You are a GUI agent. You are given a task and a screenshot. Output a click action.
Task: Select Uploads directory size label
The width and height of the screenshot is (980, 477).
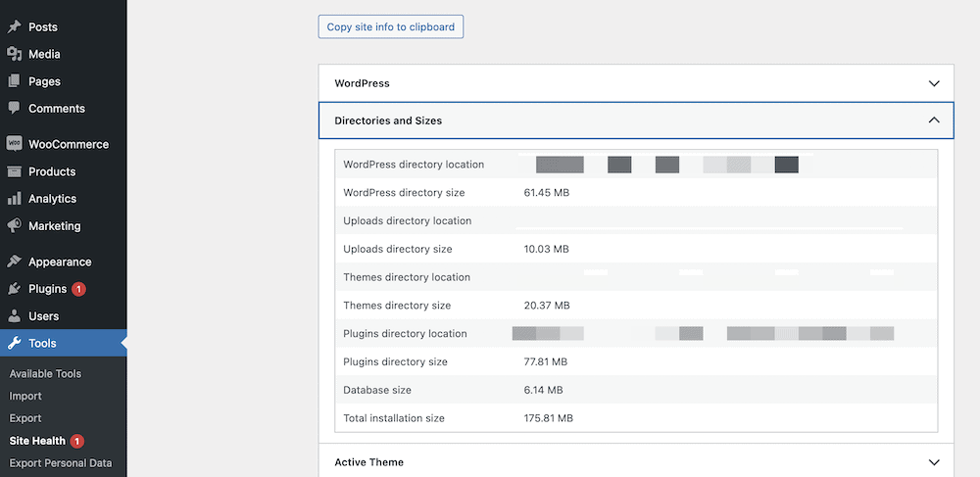[398, 249]
